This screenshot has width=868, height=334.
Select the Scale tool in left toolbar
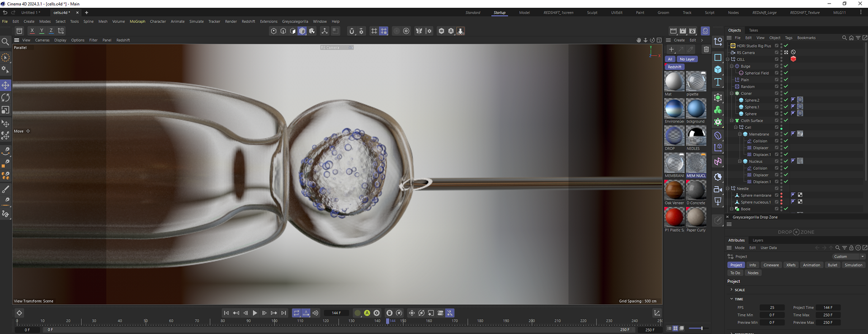pyautogui.click(x=5, y=110)
